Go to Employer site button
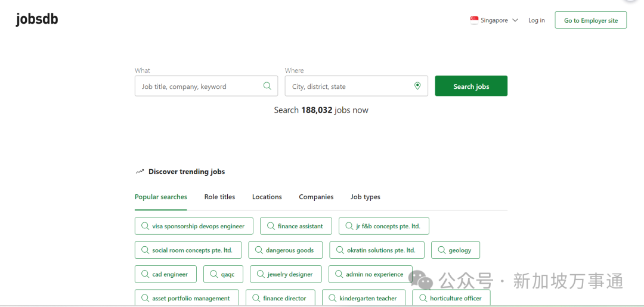The image size is (644, 307). pyautogui.click(x=590, y=20)
